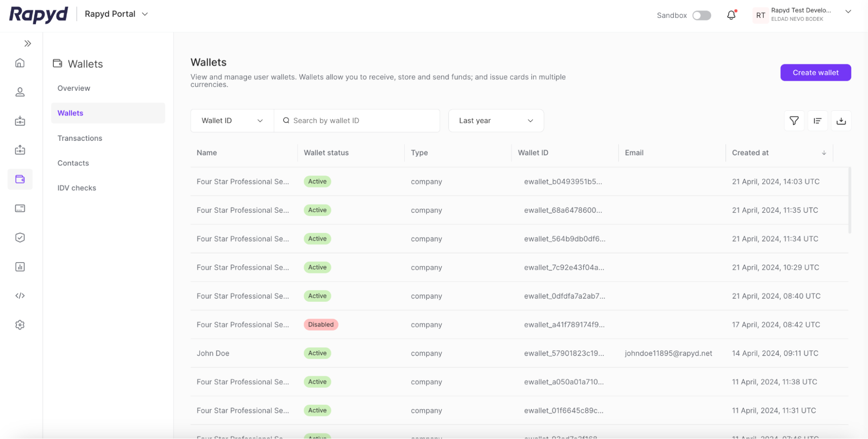Click the Search by wallet ID field

360,121
